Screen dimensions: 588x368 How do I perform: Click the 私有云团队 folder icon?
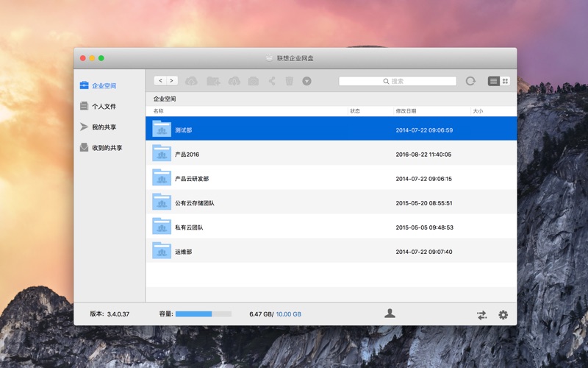(162, 226)
